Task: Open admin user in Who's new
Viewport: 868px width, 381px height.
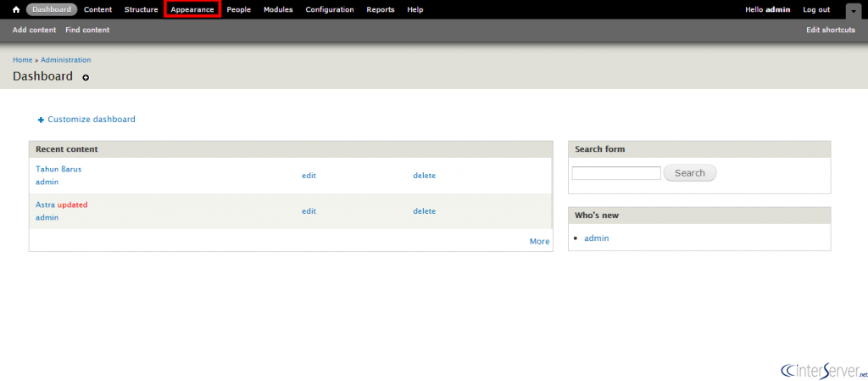Action: (x=597, y=238)
